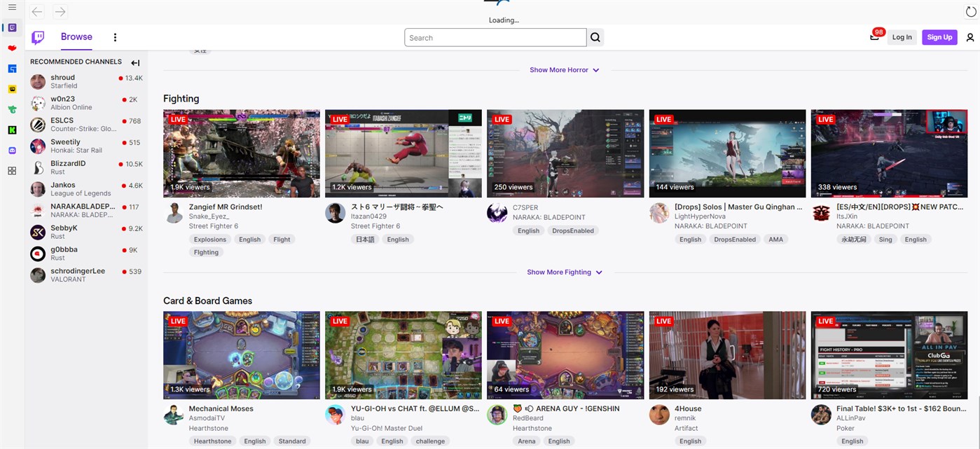Viewport: 980px width, 449px height.
Task: Click the Sign Up button
Action: (939, 36)
